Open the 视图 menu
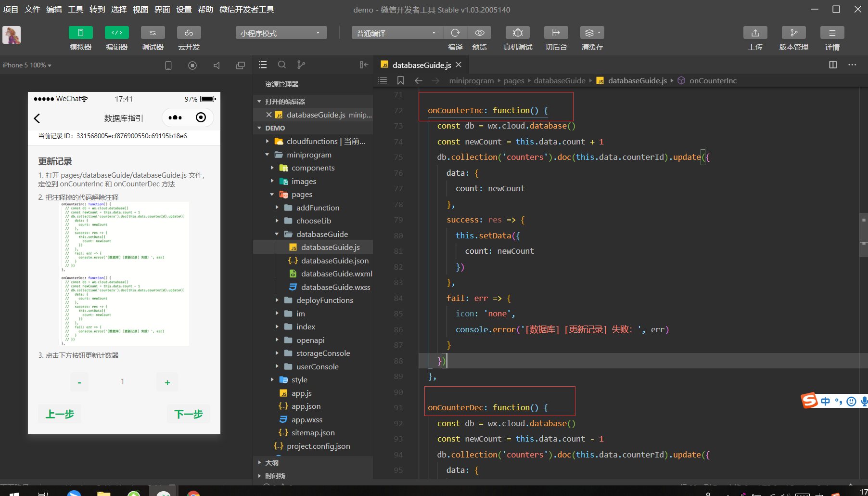Screen dimensions: 868x496 point(140,10)
